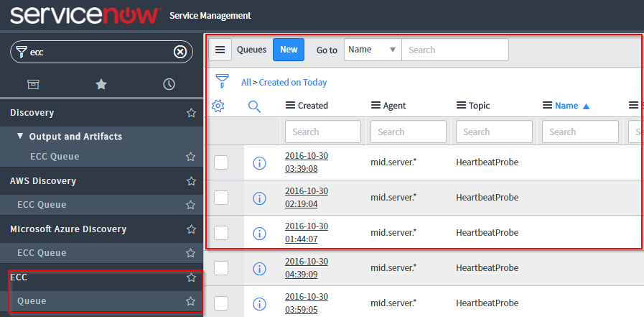Open record 2016-10-30 02:19:04
The image size is (644, 317).
click(x=307, y=198)
